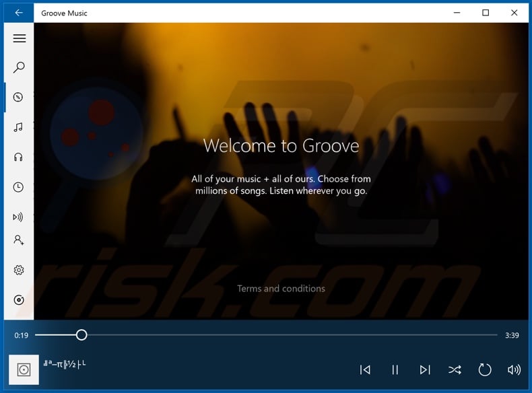Toggle repeat mode
The height and width of the screenshot is (393, 532).
coord(484,369)
